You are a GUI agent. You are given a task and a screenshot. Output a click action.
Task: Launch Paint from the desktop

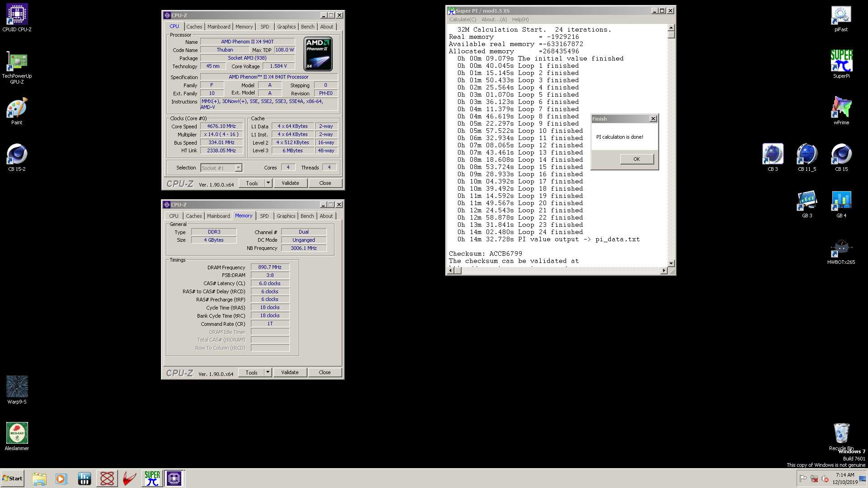[17, 111]
